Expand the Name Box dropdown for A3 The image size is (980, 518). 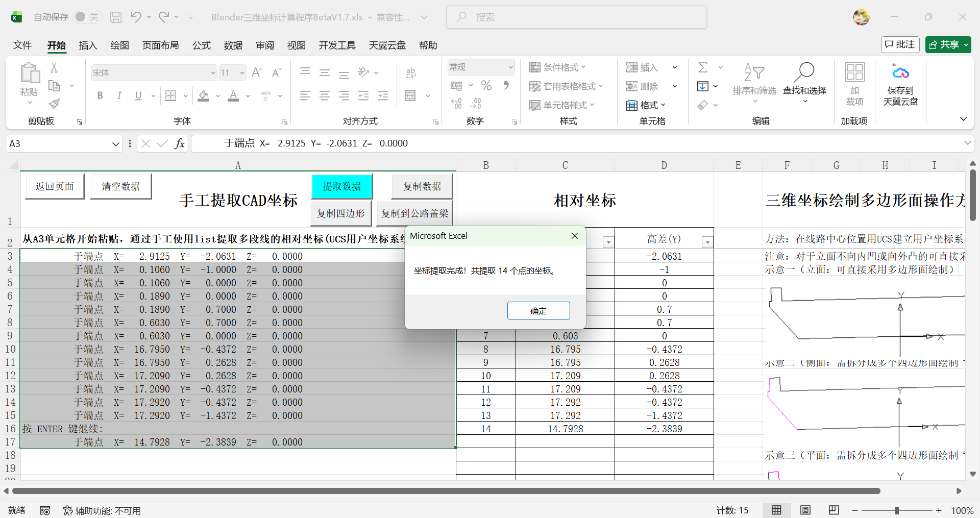(x=116, y=144)
